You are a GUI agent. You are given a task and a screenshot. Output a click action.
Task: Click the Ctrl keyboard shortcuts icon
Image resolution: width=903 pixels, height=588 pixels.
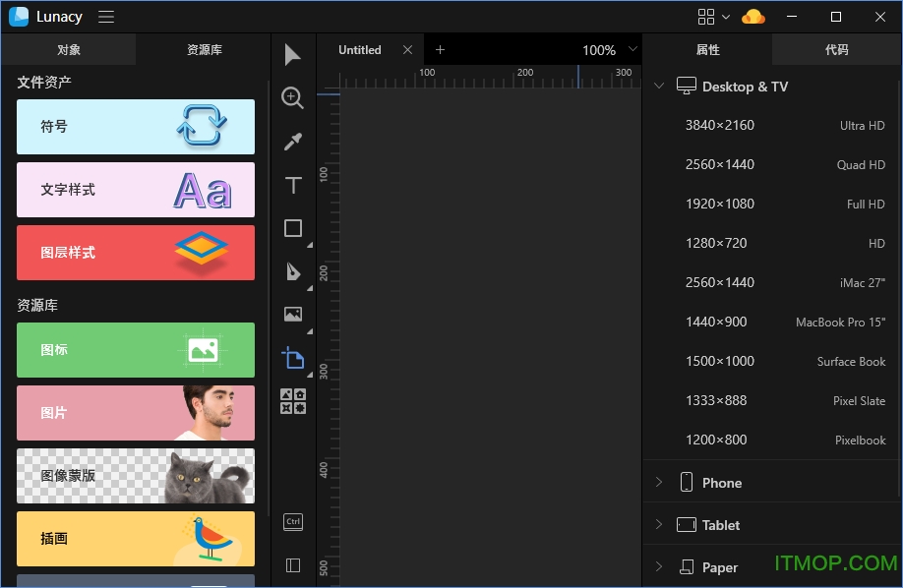coord(293,522)
